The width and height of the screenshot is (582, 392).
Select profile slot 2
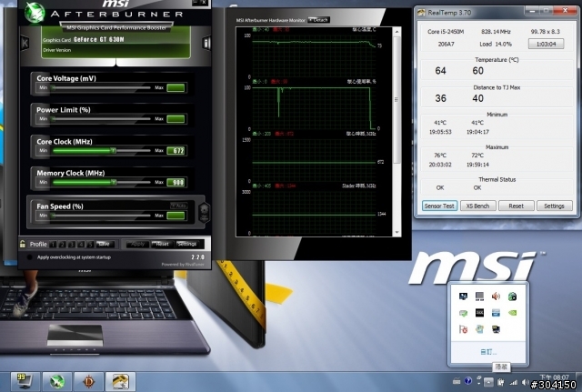(63, 245)
